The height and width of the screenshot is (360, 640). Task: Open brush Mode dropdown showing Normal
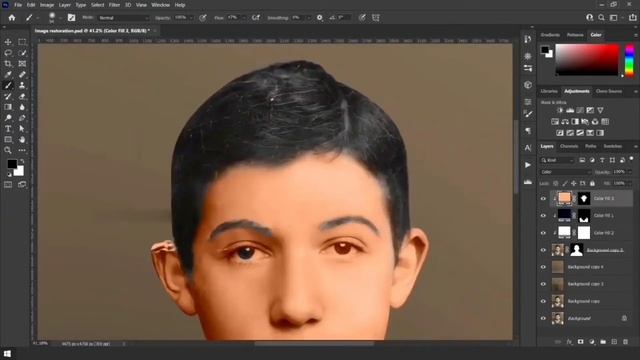tap(124, 18)
